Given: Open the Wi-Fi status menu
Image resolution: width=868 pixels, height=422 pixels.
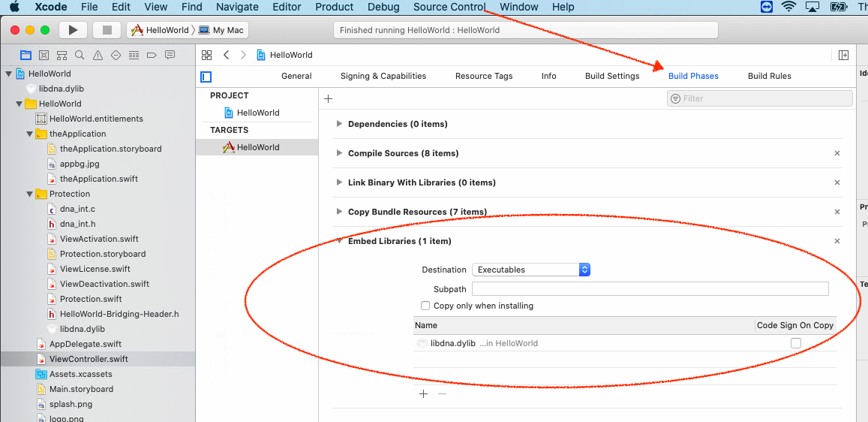Looking at the screenshot, I should click(x=788, y=8).
